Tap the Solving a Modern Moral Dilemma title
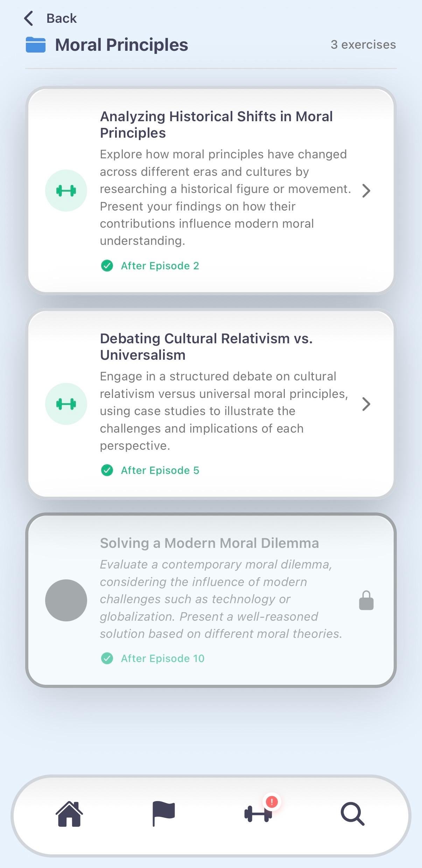The image size is (422, 868). pyautogui.click(x=209, y=543)
